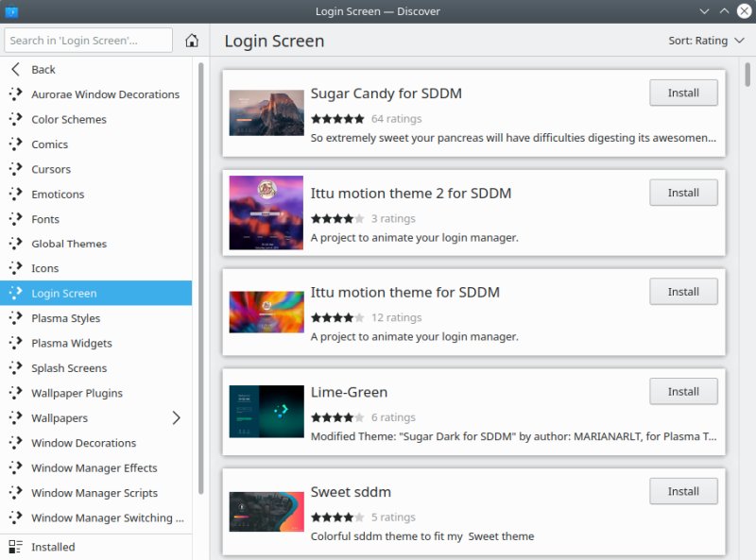Install the Lime-Green theme
Screen dimensions: 756x560
(683, 392)
